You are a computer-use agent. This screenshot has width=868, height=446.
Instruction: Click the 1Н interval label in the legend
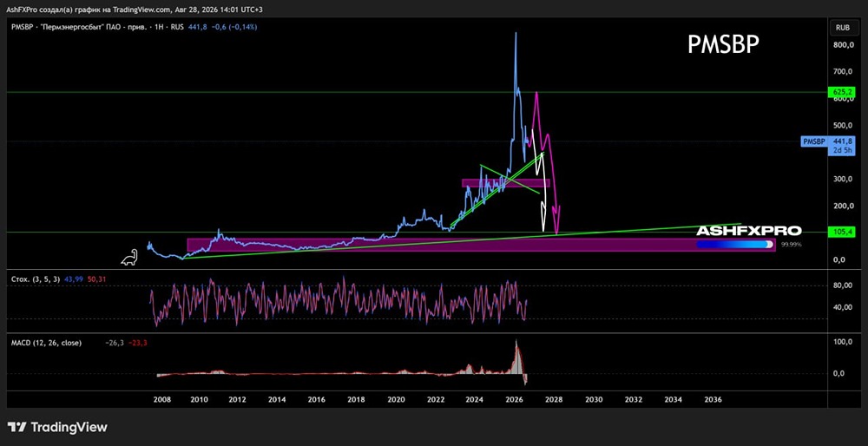pyautogui.click(x=157, y=27)
